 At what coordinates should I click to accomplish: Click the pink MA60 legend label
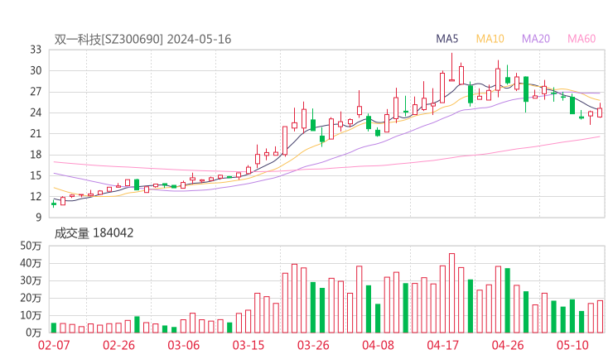click(581, 39)
